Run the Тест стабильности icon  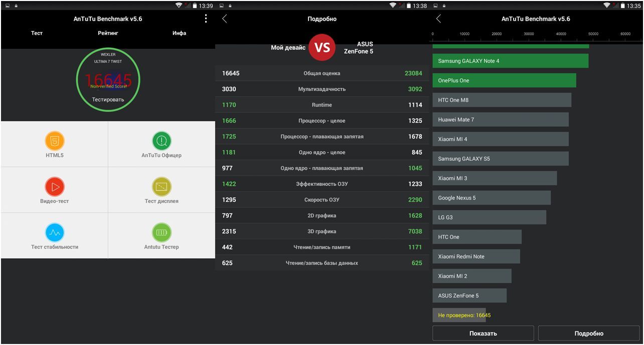tap(55, 233)
